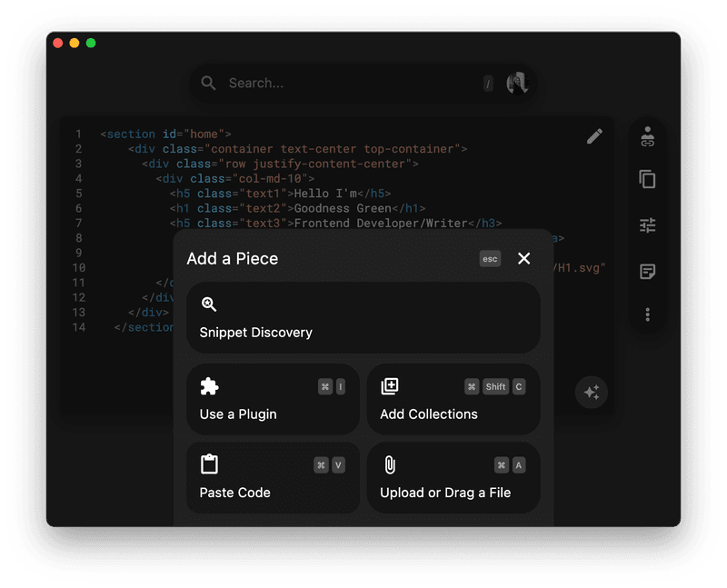Click the clipboard icon on Paste Code

coord(210,464)
